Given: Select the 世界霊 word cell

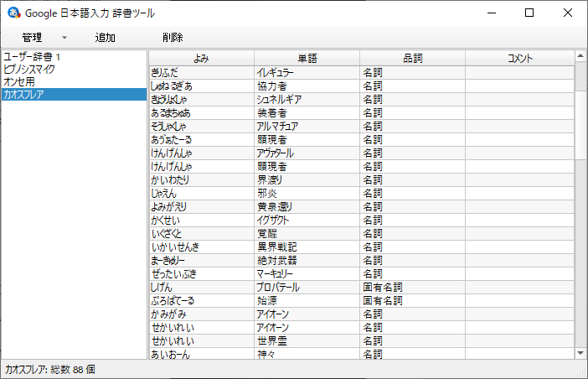Looking at the screenshot, I should [x=307, y=341].
